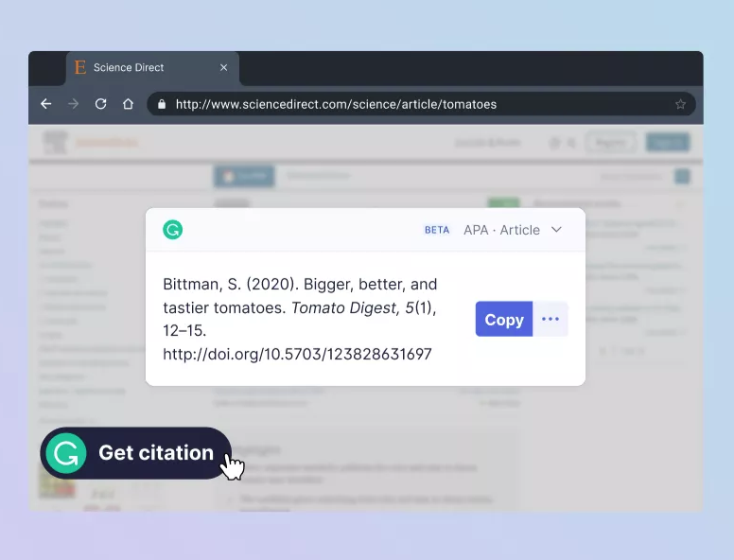Screen dimensions: 734x560
Task: Bookmark this page with the star icon
Action: coord(680,104)
